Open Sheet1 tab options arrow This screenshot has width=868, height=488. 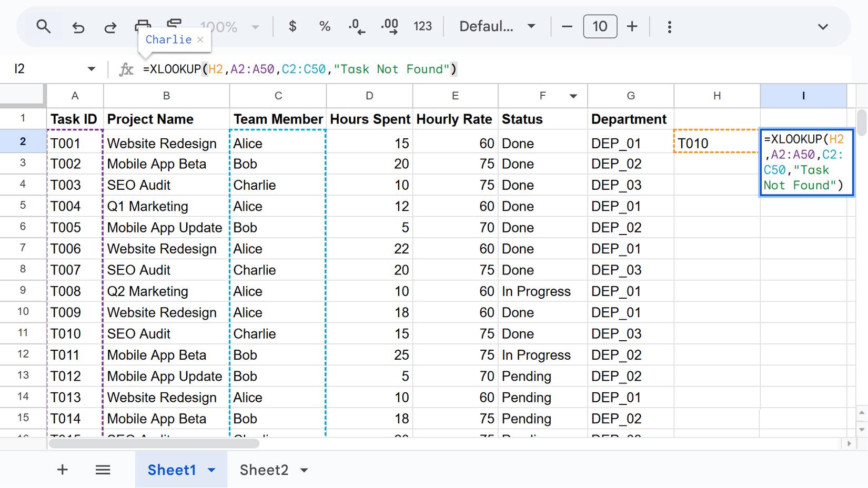211,470
